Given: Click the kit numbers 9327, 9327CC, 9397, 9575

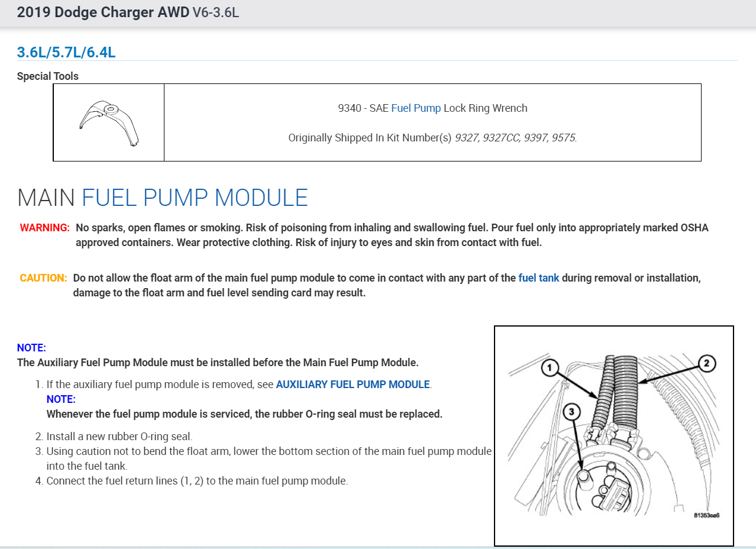Looking at the screenshot, I should point(515,138).
